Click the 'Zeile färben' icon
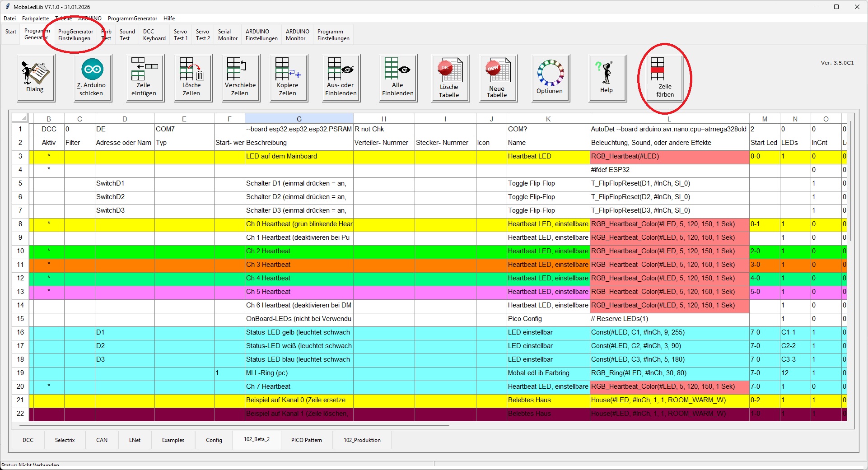The height and width of the screenshot is (470, 868). point(665,77)
